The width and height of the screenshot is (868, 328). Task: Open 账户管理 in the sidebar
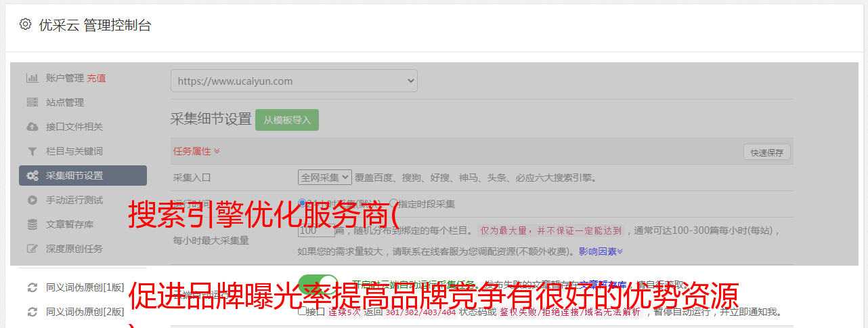click(x=65, y=78)
